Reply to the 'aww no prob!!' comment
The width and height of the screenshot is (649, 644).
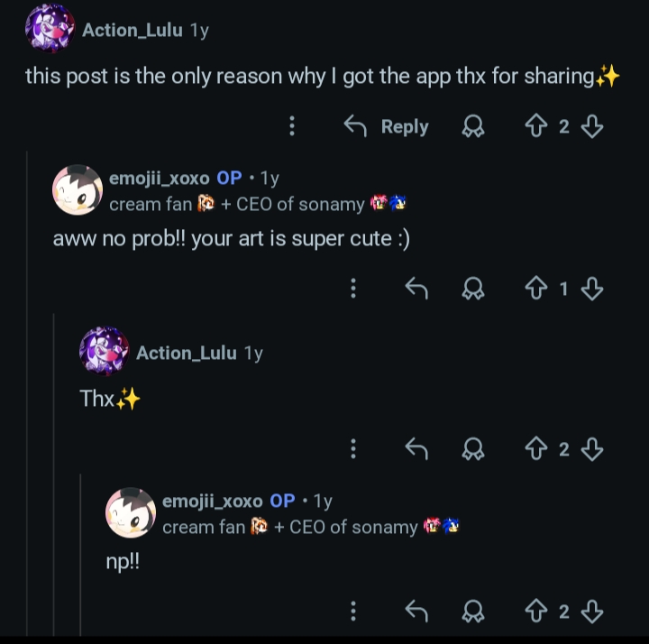pyautogui.click(x=416, y=289)
